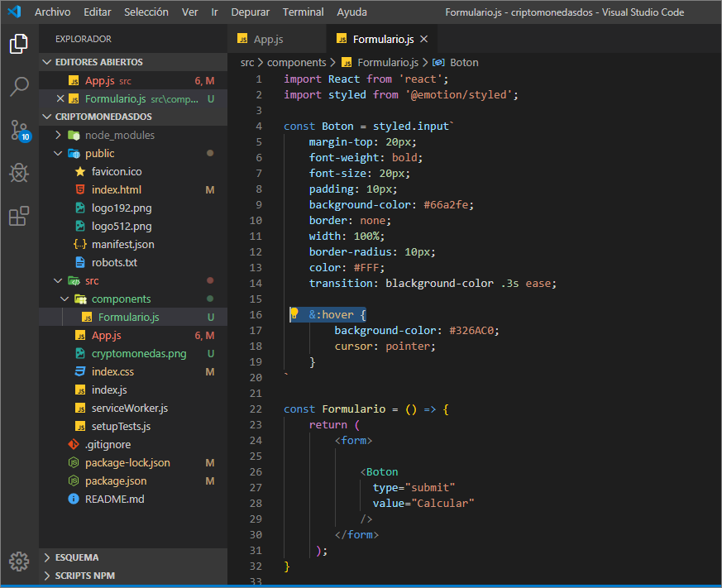Collapse the CRIPTOMONEDASDOS project section

47,117
